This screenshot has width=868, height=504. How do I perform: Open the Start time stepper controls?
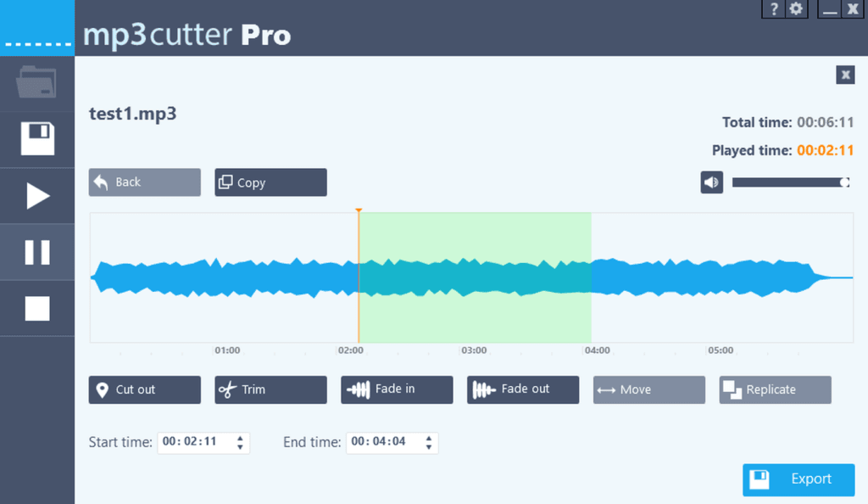pyautogui.click(x=240, y=442)
